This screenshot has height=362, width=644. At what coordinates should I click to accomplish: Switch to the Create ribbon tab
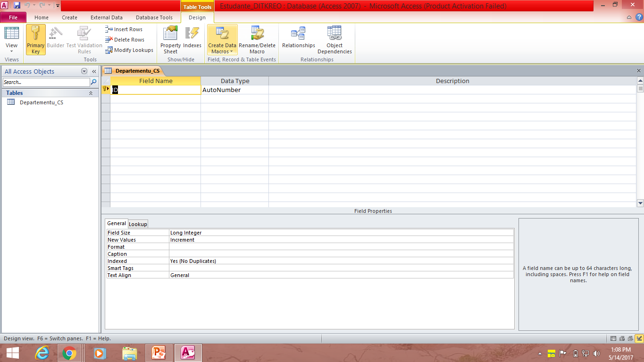point(69,17)
